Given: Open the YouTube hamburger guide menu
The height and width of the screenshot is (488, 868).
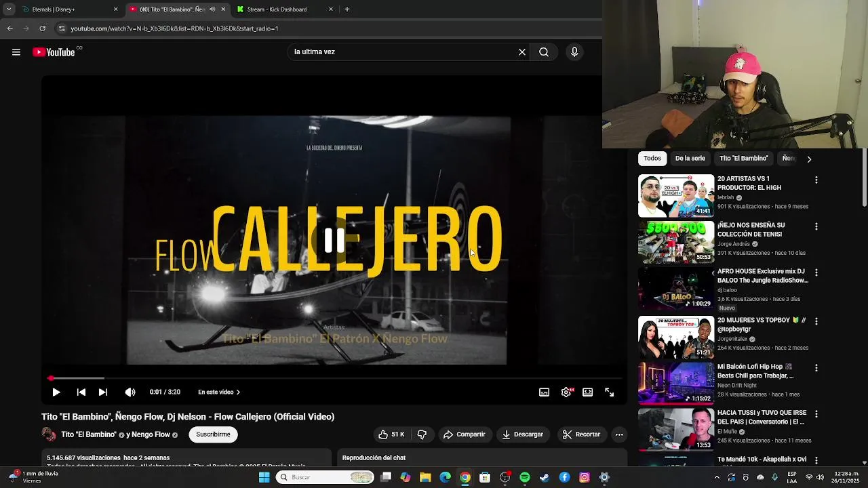Looking at the screenshot, I should [x=16, y=52].
